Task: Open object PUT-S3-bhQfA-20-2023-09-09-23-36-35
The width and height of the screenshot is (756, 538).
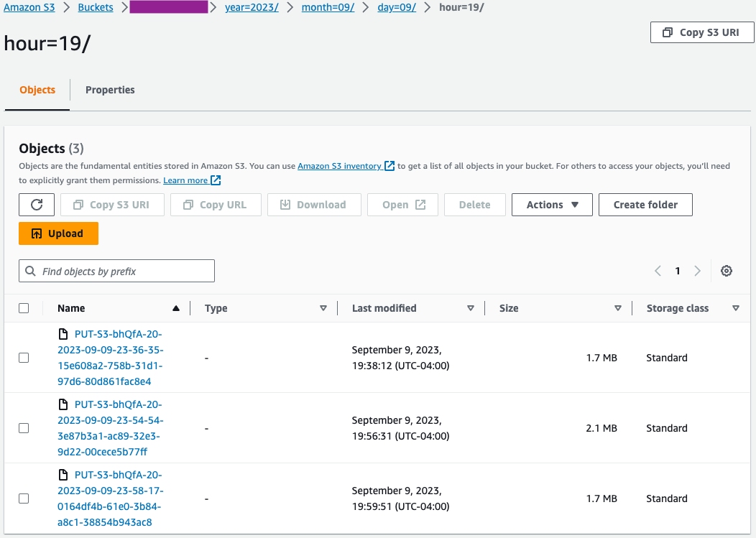Action: 111,358
